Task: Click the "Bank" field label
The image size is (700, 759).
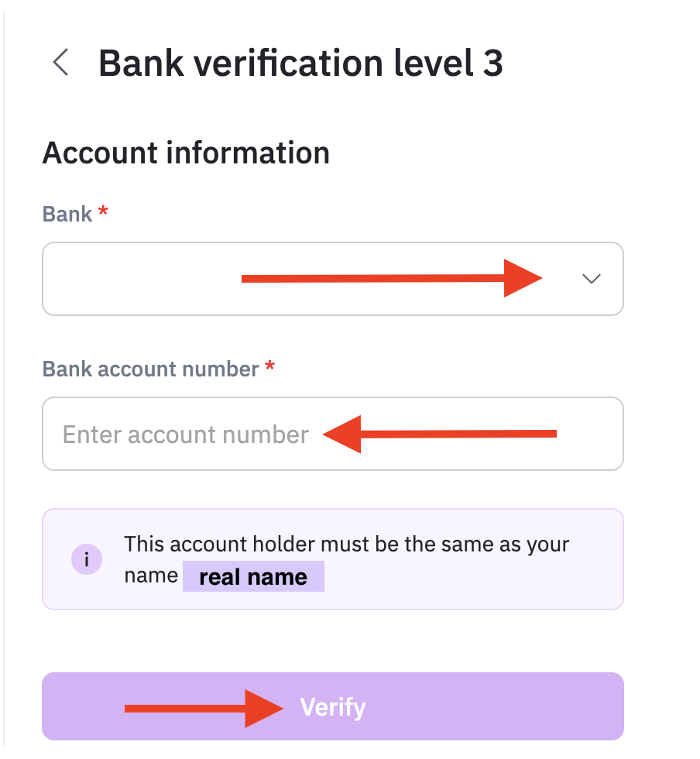Action: 67,215
